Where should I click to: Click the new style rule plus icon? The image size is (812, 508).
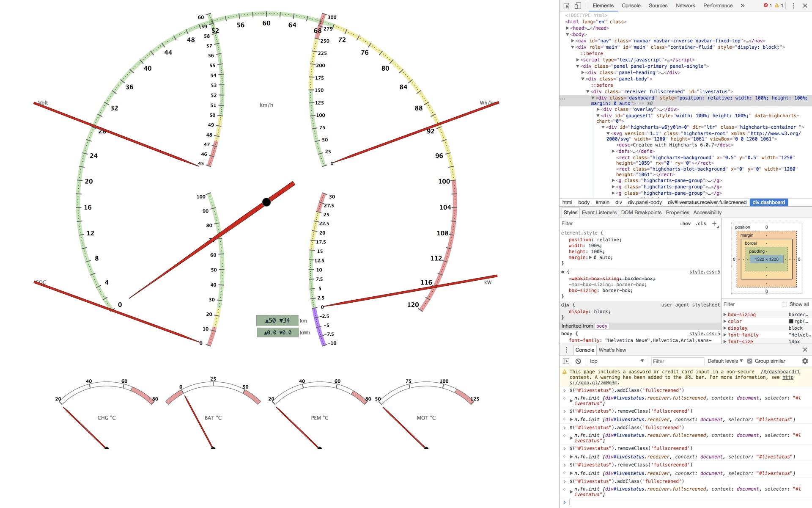(714, 224)
